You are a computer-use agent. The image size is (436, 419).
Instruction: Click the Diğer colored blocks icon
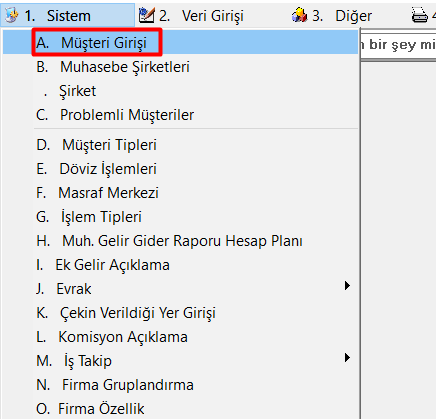click(299, 15)
